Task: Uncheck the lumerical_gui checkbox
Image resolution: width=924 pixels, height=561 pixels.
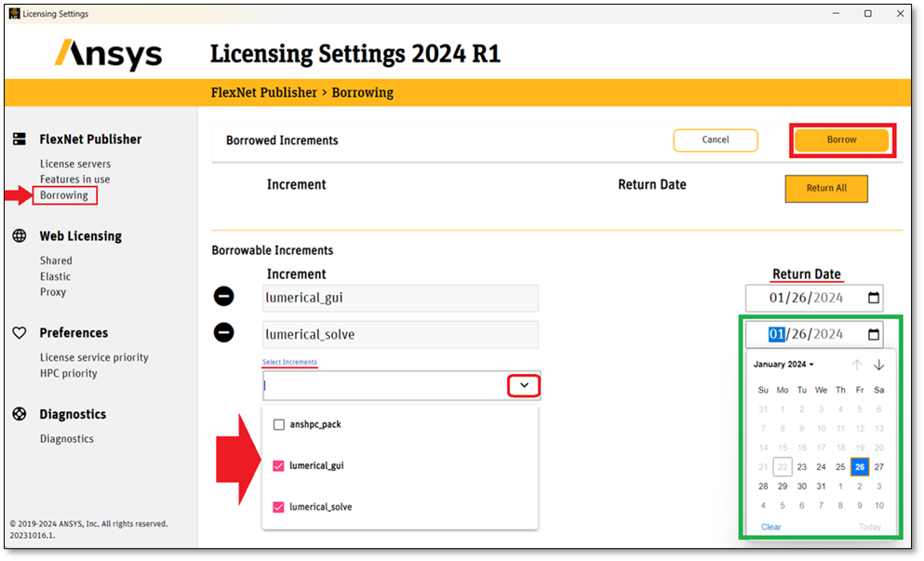Action: (279, 465)
